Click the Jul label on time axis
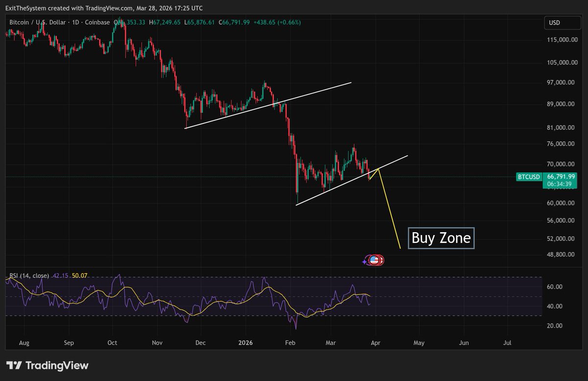This screenshot has width=588, height=381. tap(507, 343)
